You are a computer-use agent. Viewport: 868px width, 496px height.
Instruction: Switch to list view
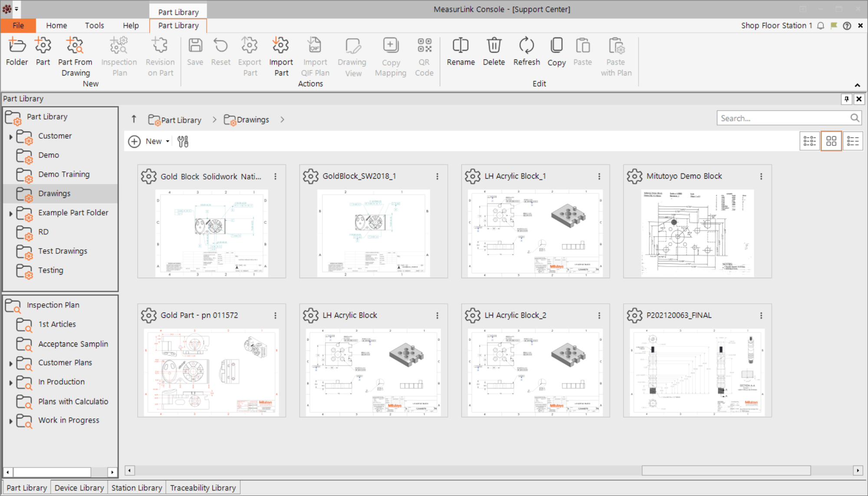(x=853, y=141)
